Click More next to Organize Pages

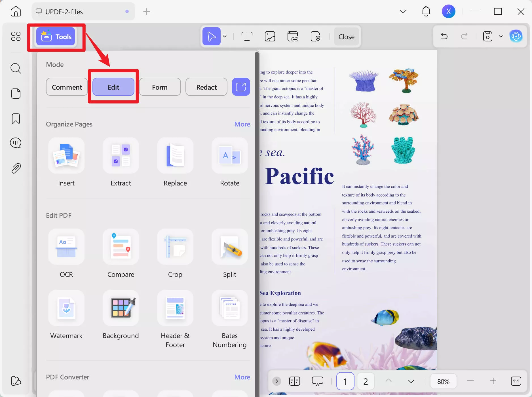tap(242, 124)
